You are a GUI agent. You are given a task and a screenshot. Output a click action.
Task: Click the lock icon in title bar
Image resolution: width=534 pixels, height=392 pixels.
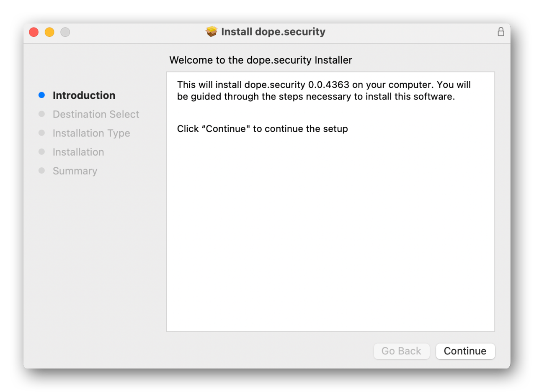(x=500, y=32)
